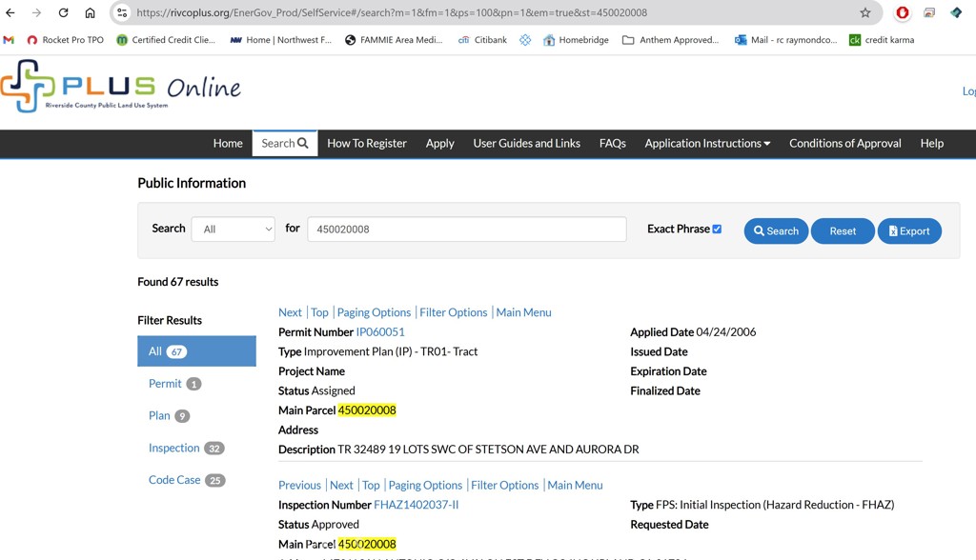
Task: Go to the How To Register tab
Action: 366,143
